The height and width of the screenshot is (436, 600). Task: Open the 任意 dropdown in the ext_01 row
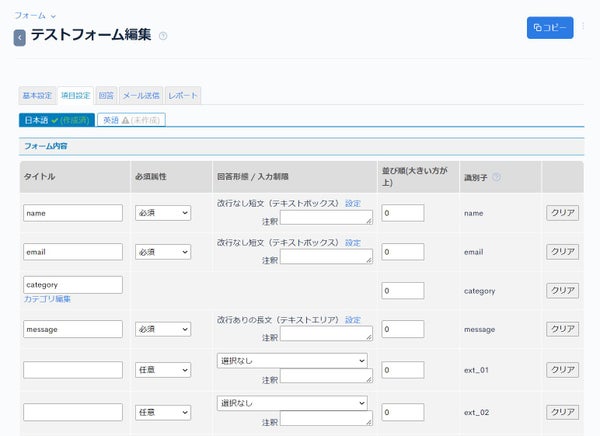click(x=163, y=370)
